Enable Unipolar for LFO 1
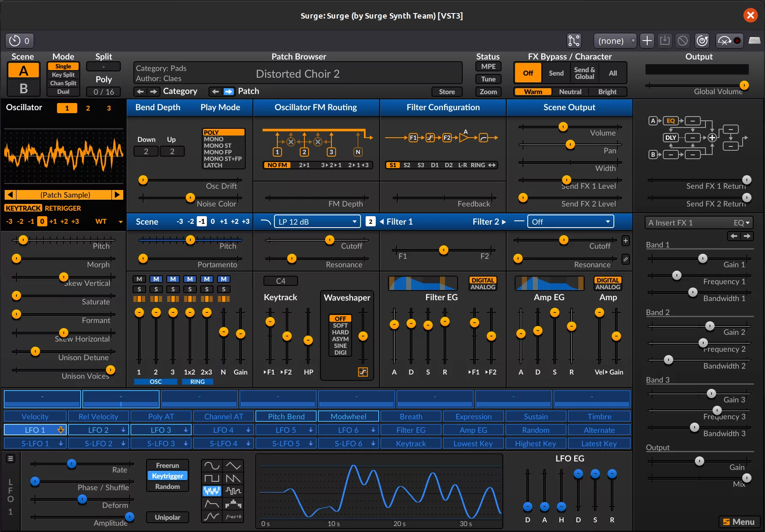The height and width of the screenshot is (532, 765). [x=168, y=517]
